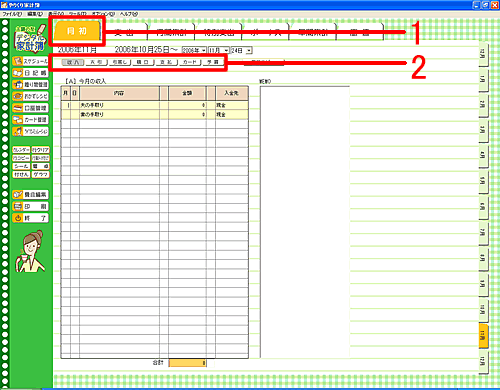Expand the 2006年 year dropdown
Viewport: 500px width, 390px height.
click(203, 50)
